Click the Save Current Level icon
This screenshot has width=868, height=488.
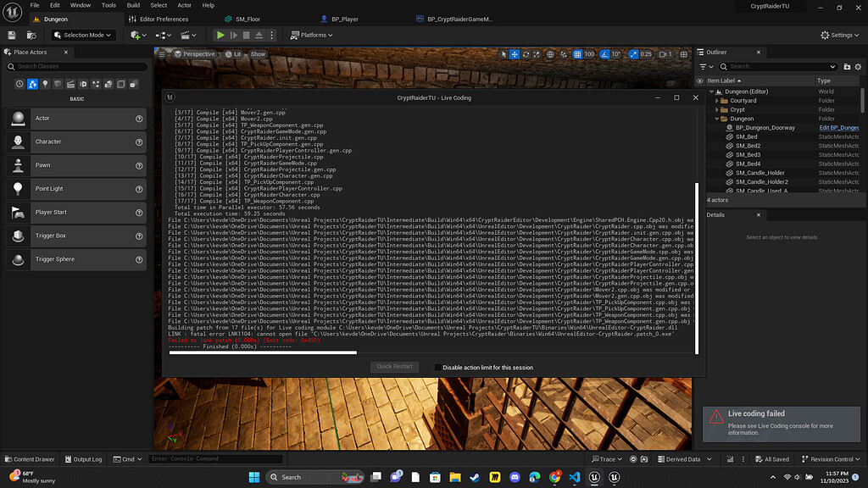pyautogui.click(x=10, y=35)
